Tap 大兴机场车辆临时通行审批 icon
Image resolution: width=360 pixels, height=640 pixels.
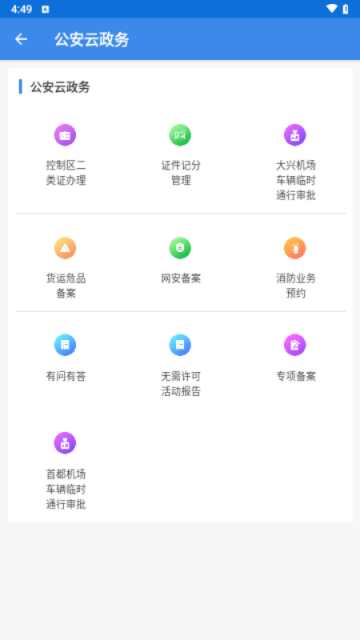click(x=295, y=135)
